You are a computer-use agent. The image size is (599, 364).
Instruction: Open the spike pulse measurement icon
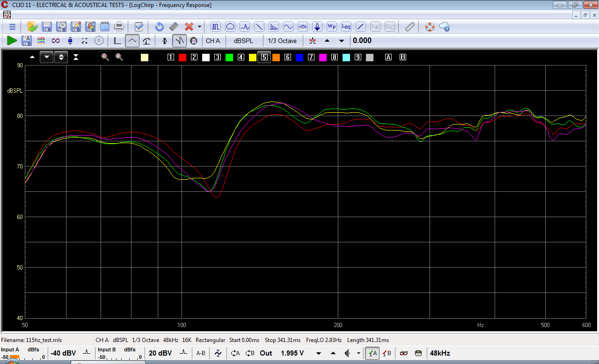[245, 27]
